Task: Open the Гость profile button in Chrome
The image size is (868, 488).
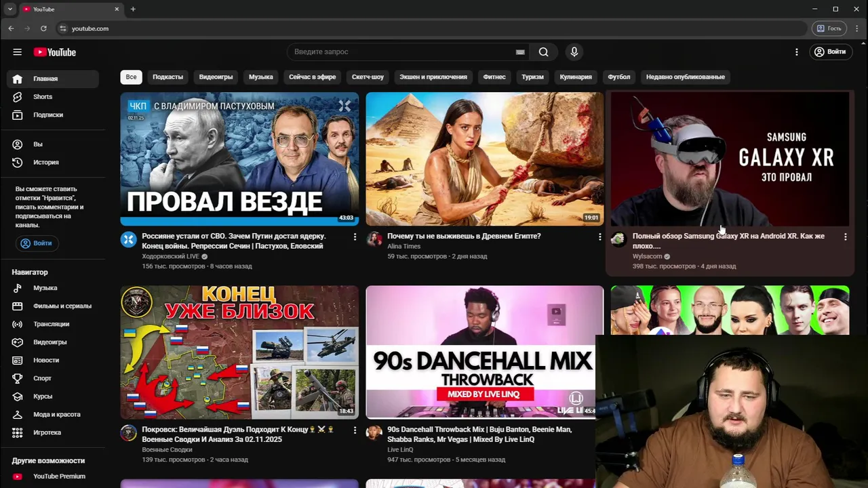Action: coord(829,28)
